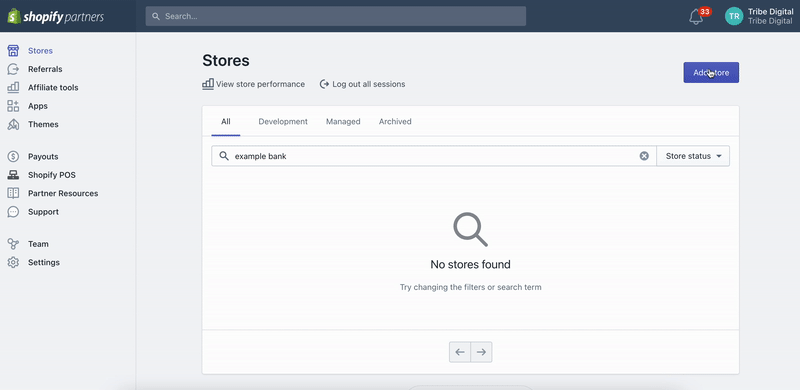Open Referrals in the sidebar
800x390 pixels.
point(45,69)
